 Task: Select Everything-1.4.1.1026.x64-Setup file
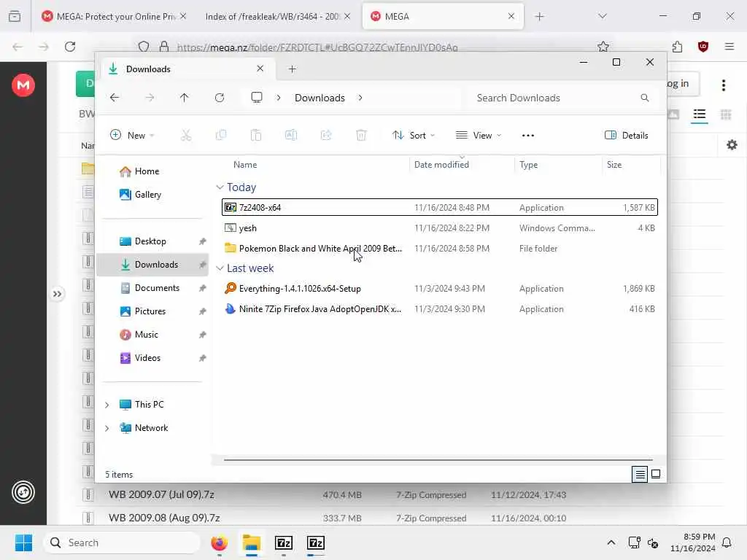(x=439, y=289)
